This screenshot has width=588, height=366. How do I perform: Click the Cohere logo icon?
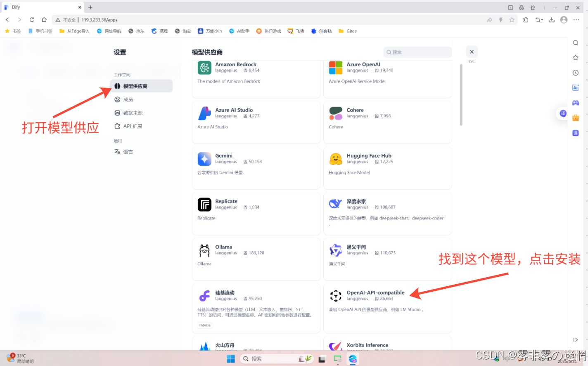point(336,113)
